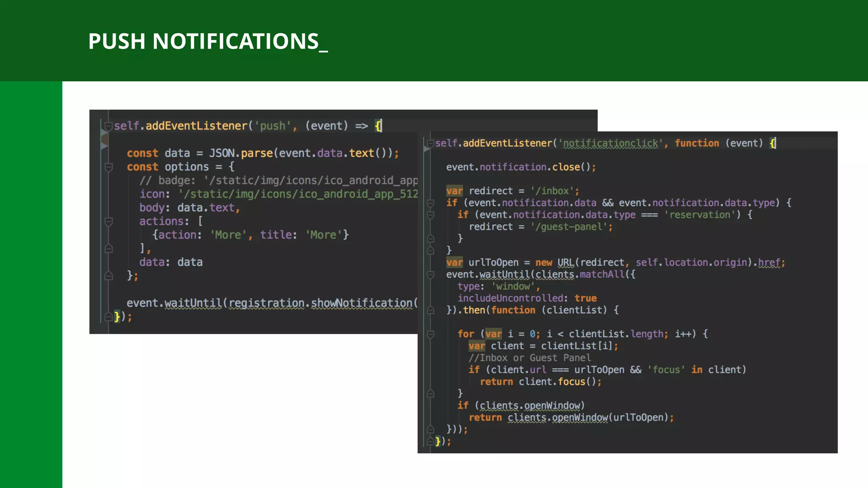The height and width of the screenshot is (488, 868).
Task: Collapse fold at 'if (event.notification.data &&' line
Action: click(x=430, y=203)
